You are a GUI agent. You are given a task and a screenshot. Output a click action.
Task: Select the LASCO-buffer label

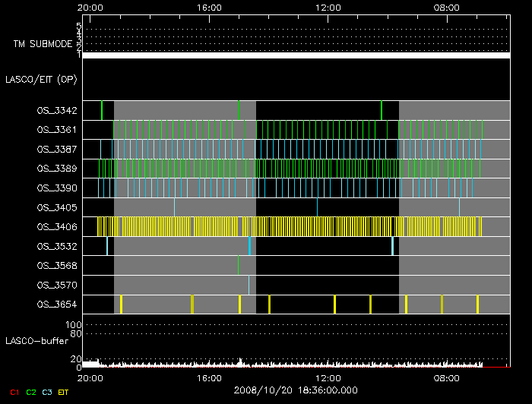36,342
